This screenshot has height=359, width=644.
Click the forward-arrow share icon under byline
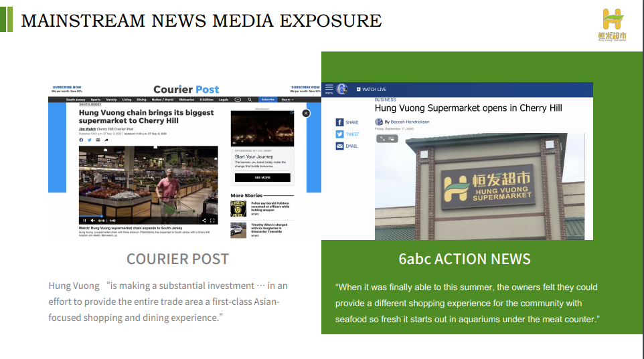[106, 140]
